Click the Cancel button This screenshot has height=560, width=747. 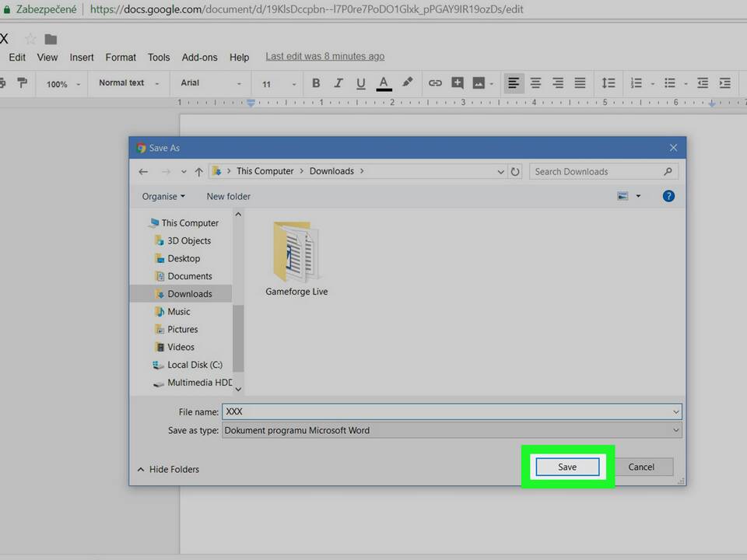coord(641,467)
